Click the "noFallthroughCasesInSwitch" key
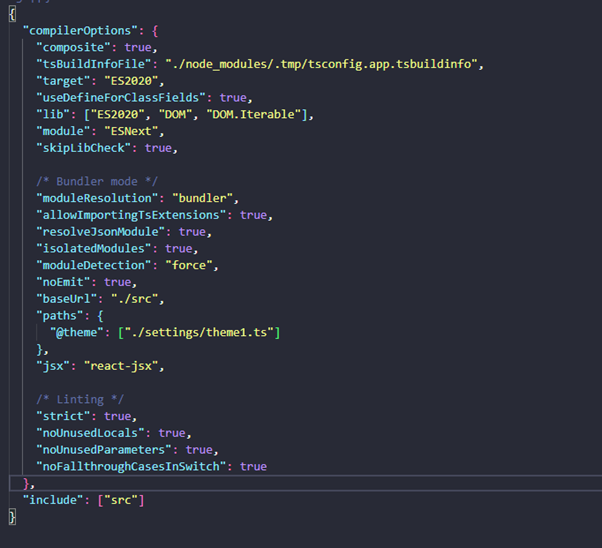Viewport: 602px width, 548px height. [x=131, y=467]
